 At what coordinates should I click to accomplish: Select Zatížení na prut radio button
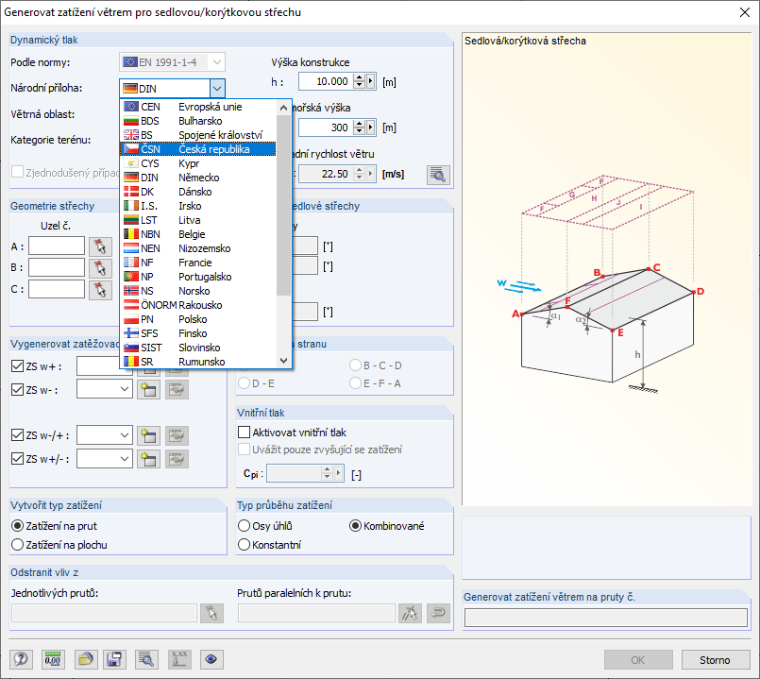(x=17, y=526)
